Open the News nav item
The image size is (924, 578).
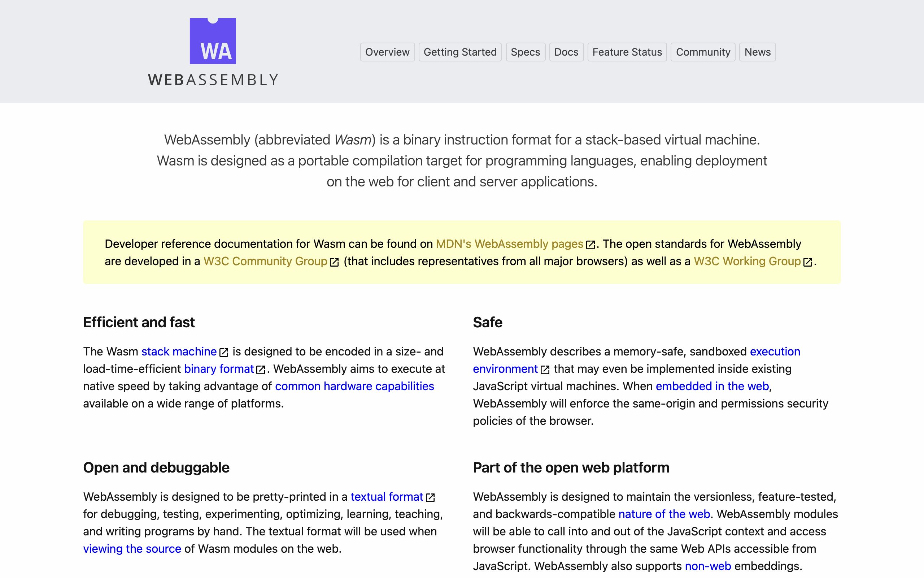(x=758, y=52)
